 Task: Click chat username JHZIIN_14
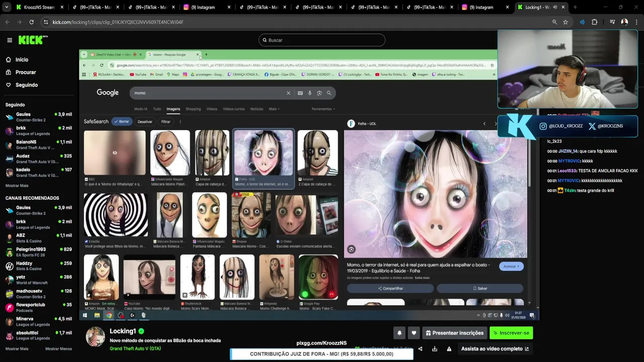[x=568, y=151]
